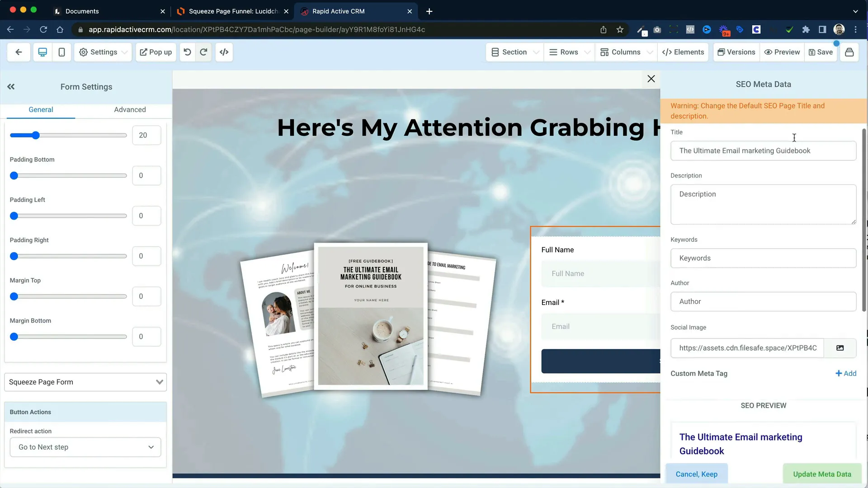Click the camera extension icon

(x=657, y=29)
